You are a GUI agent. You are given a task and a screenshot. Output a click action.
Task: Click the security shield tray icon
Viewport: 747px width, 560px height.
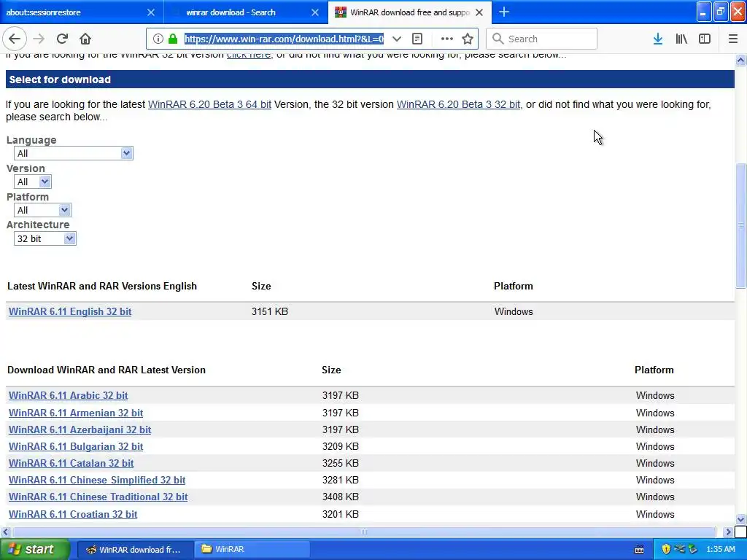666,549
